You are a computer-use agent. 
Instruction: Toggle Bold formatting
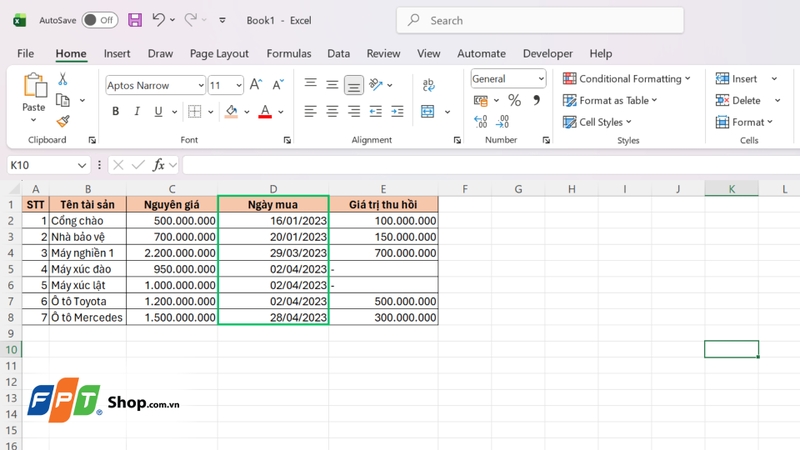pos(115,111)
